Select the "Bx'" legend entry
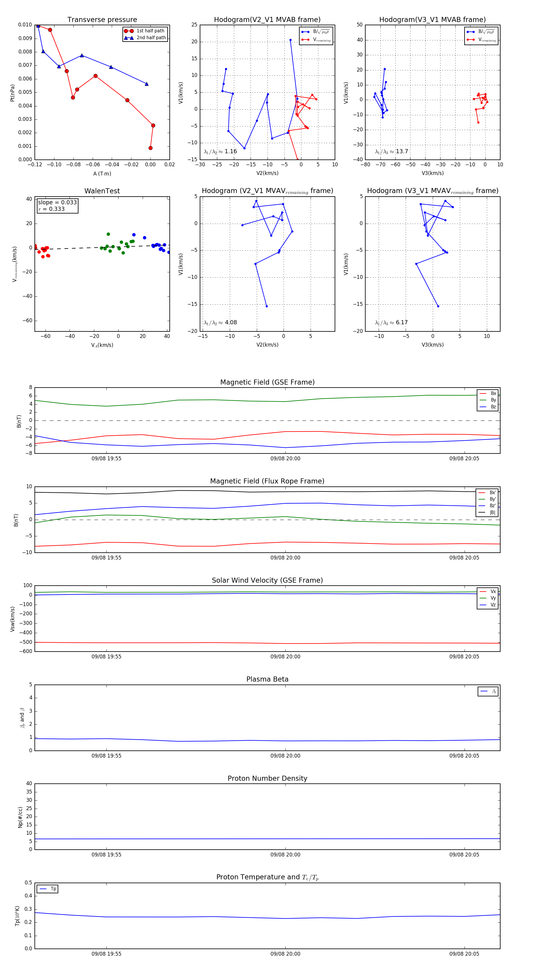535x980 pixels. click(x=487, y=492)
